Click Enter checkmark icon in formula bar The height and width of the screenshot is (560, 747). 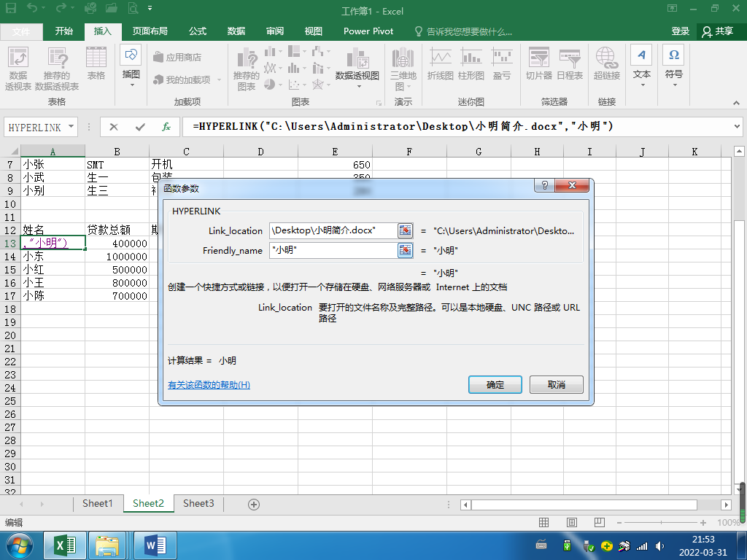[x=140, y=127]
